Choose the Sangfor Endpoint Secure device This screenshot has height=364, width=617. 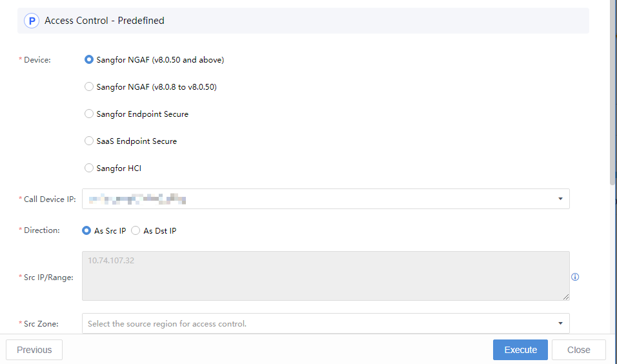pos(90,114)
